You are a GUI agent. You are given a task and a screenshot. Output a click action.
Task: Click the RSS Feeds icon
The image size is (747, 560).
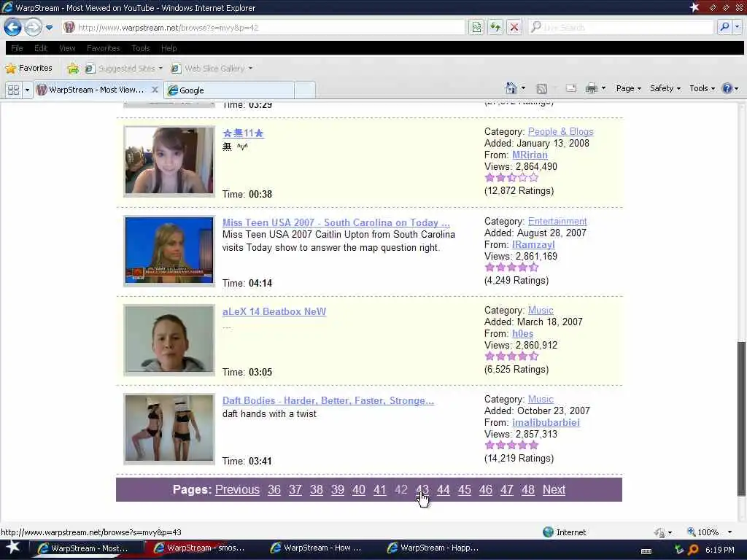[x=542, y=88]
